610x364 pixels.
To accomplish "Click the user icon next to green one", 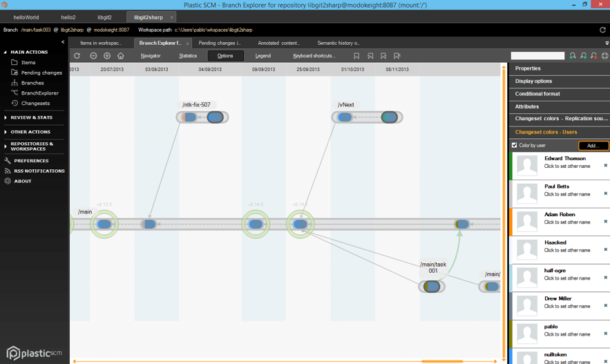I will (584, 56).
